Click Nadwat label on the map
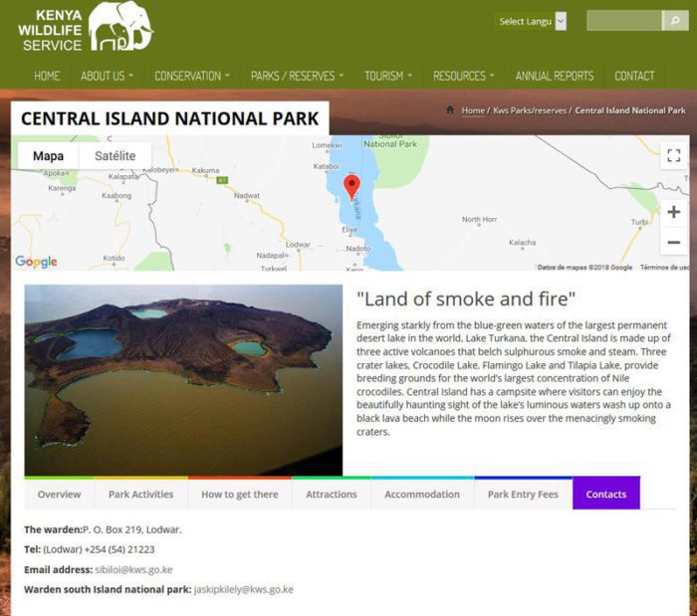 (247, 195)
